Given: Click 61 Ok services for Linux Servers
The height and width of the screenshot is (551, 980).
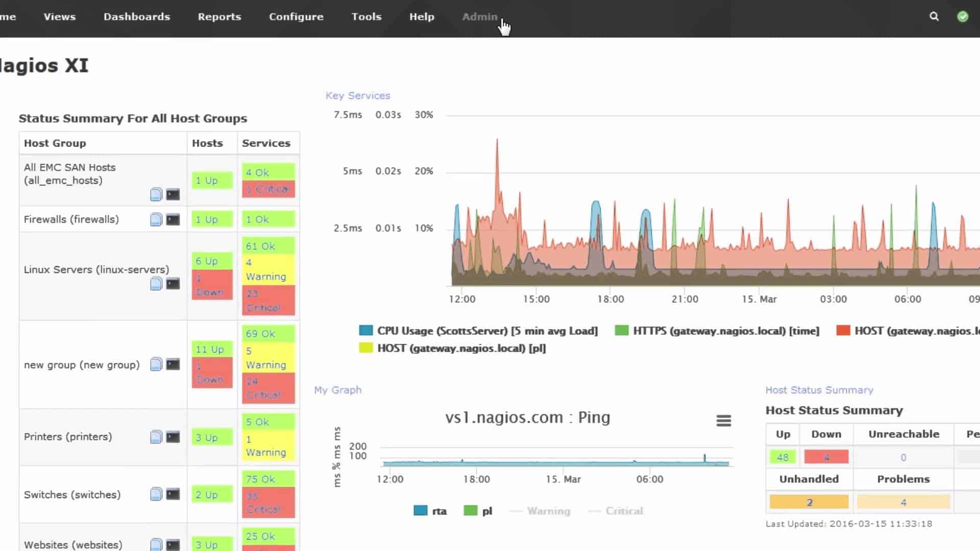Looking at the screenshot, I should pyautogui.click(x=268, y=246).
